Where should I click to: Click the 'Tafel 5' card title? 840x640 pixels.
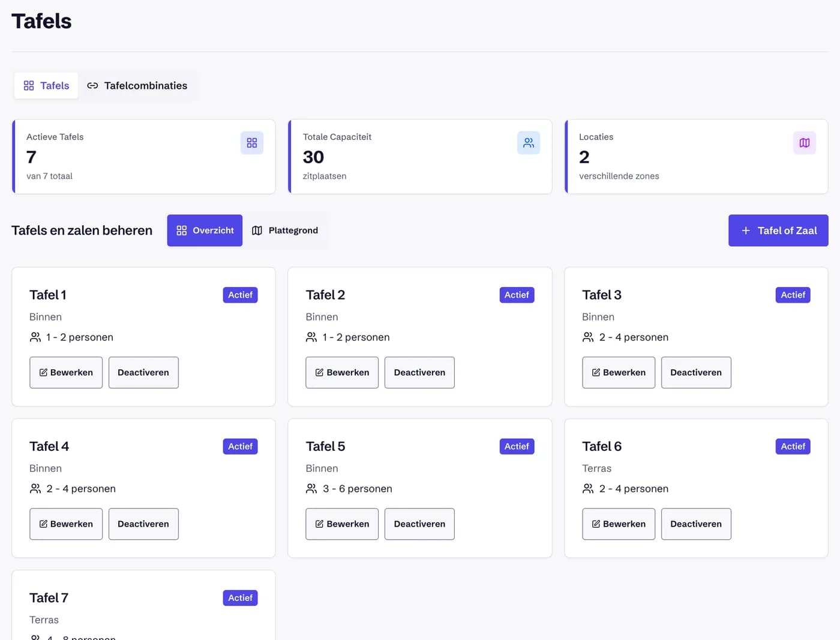click(x=325, y=447)
